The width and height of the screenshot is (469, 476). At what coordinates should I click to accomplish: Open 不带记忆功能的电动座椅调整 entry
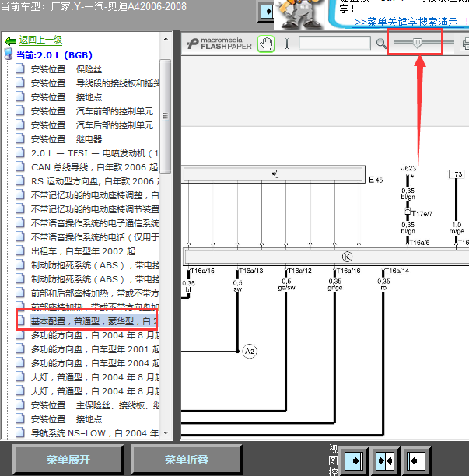tap(95, 195)
